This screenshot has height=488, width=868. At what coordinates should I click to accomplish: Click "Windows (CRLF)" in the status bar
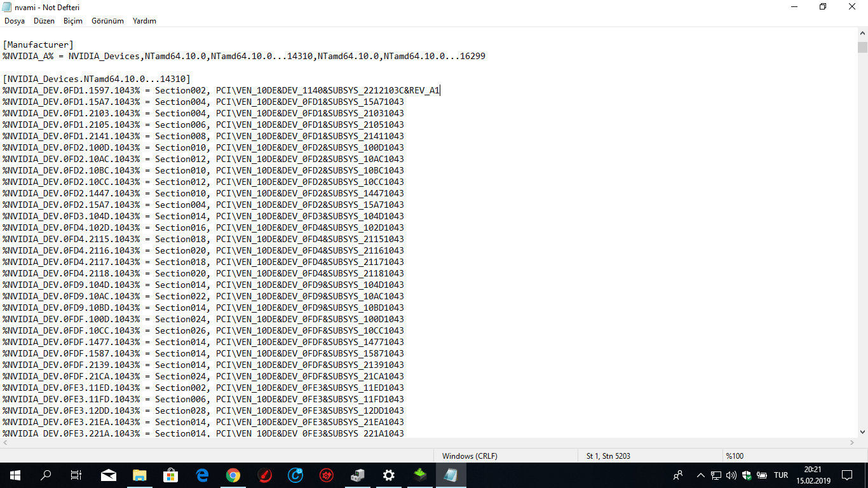coord(470,456)
